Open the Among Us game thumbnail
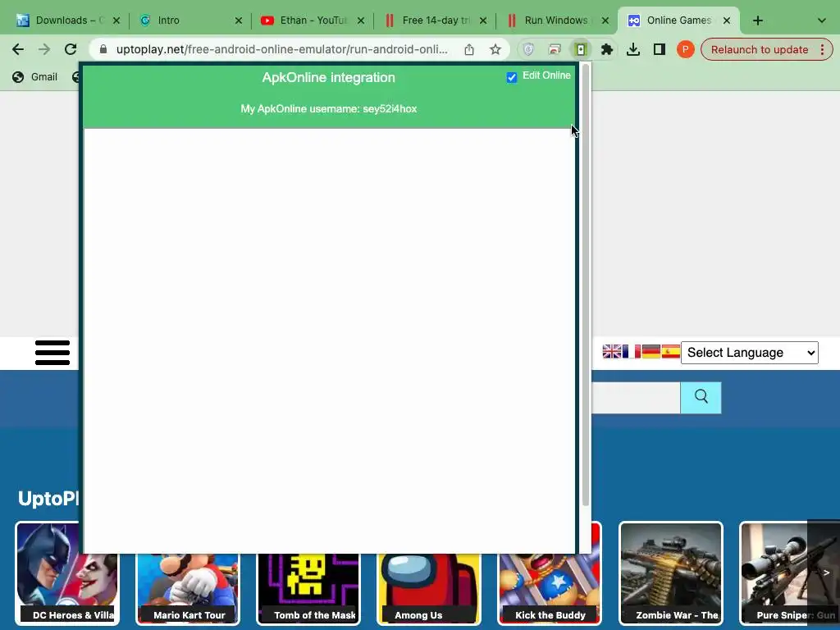This screenshot has height=630, width=840. tap(429, 588)
